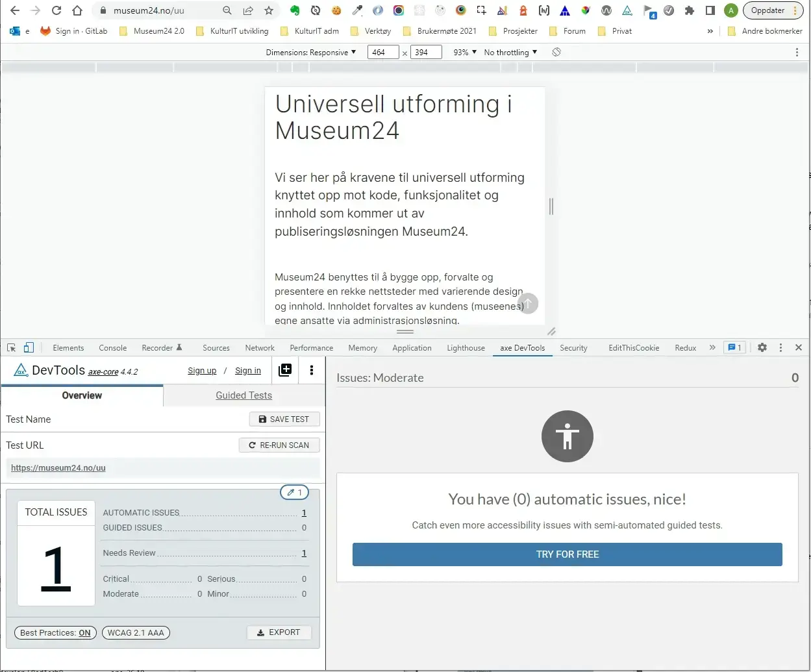Switch to the Lighthouse tab
The image size is (811, 672).
point(466,348)
